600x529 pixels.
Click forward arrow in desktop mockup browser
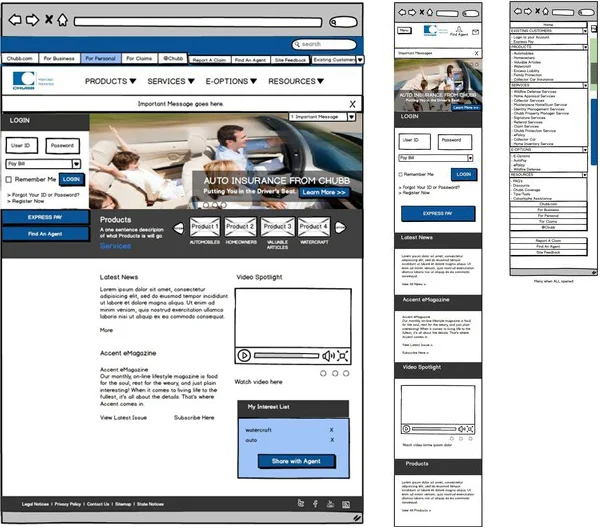[33, 20]
